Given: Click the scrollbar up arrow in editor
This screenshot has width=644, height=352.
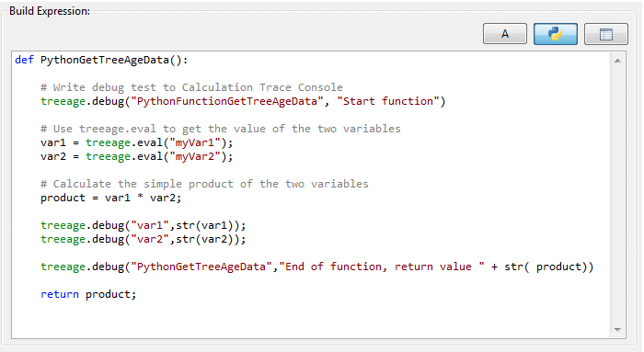Looking at the screenshot, I should point(617,61).
